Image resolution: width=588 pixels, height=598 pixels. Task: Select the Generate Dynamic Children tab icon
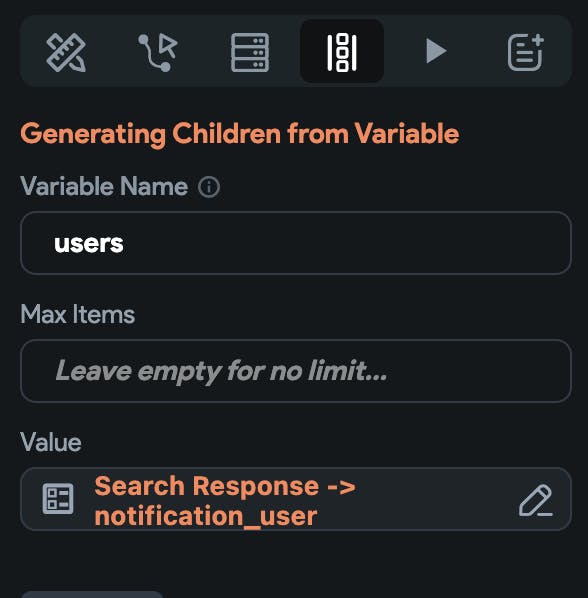(x=342, y=51)
